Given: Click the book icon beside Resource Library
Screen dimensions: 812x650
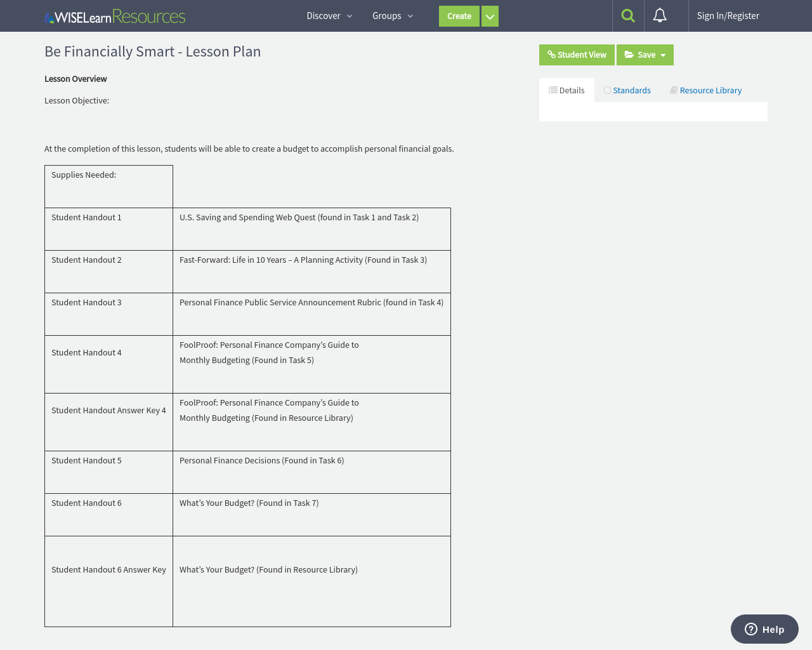Looking at the screenshot, I should tap(674, 90).
